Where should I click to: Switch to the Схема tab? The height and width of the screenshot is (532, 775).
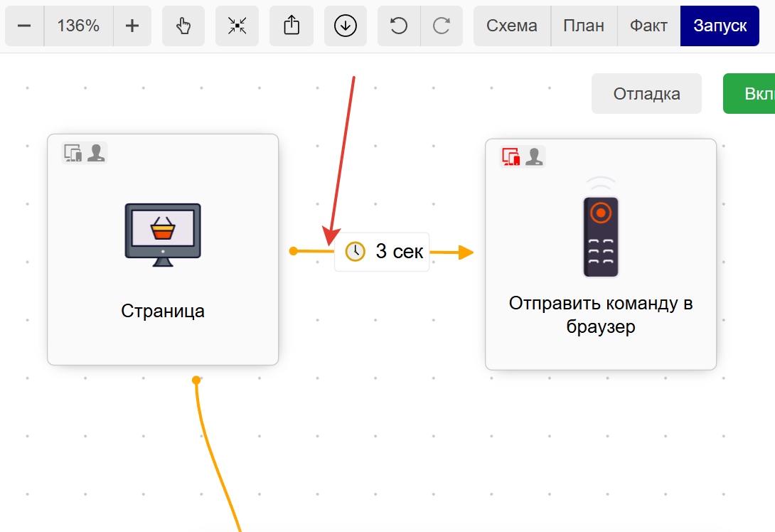(512, 26)
